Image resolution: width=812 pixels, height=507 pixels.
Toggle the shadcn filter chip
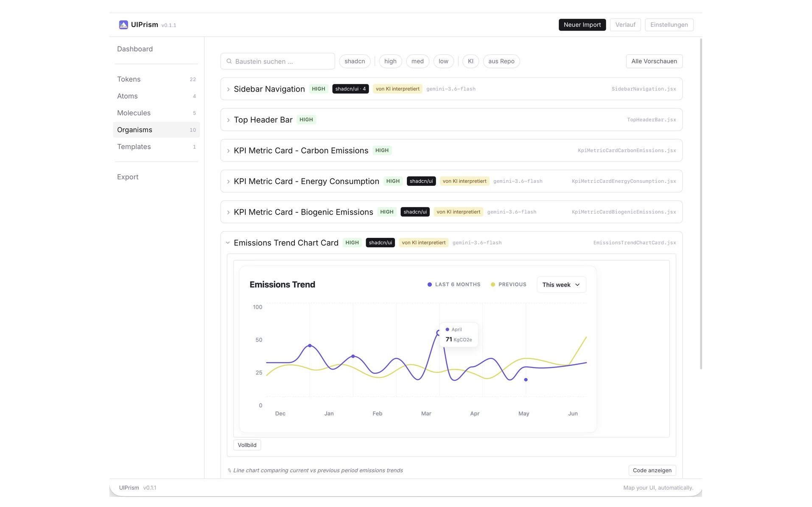pos(355,61)
